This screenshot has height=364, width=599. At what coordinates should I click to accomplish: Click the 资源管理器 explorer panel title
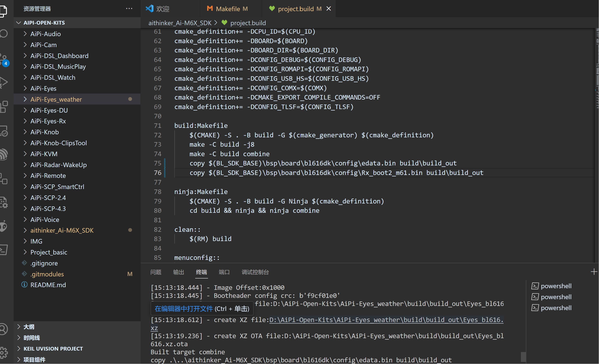tap(37, 9)
